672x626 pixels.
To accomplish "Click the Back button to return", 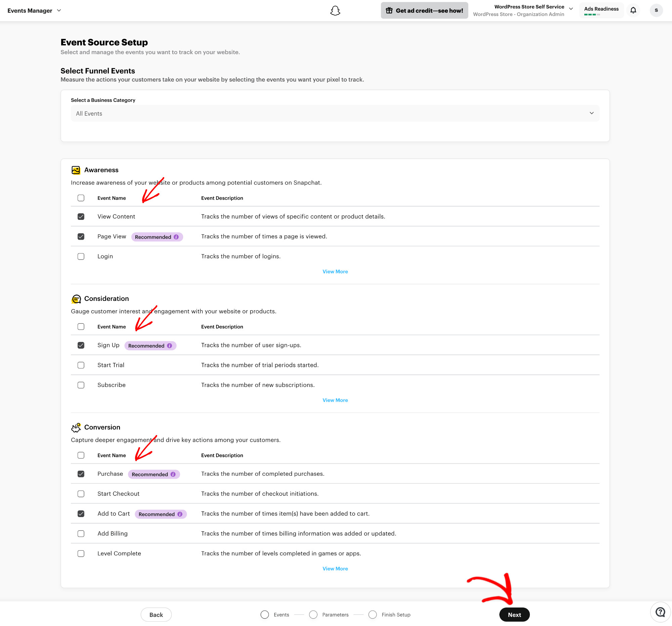I will (x=155, y=614).
